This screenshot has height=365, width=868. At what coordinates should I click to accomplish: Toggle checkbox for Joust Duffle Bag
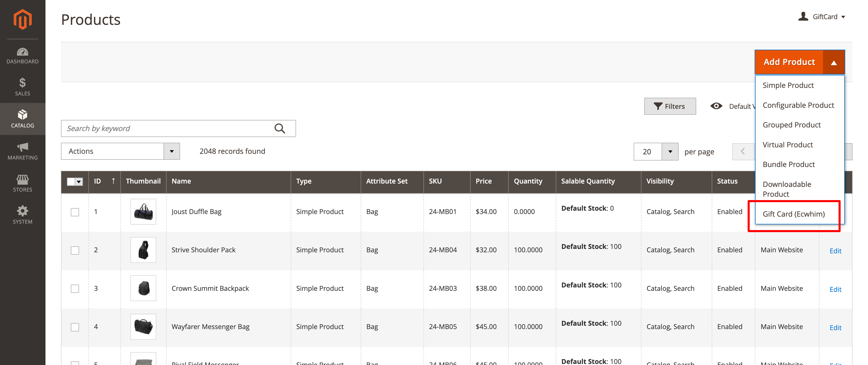coord(75,211)
